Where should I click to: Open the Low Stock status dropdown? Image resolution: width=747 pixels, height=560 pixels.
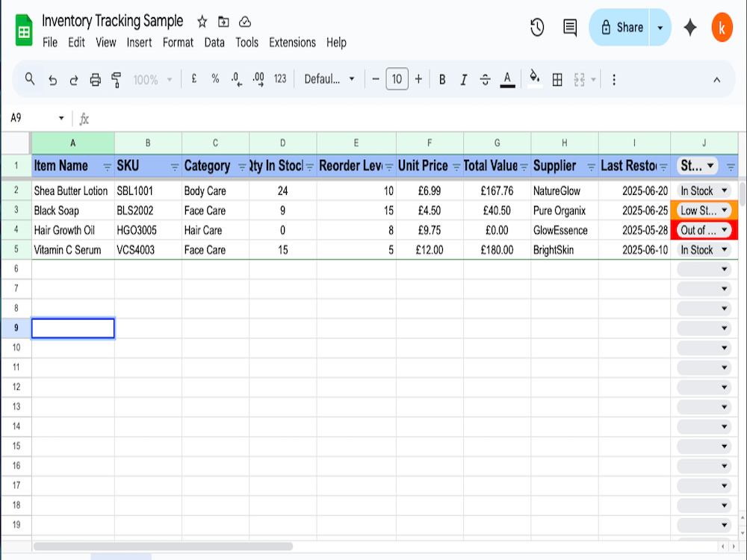coord(704,211)
